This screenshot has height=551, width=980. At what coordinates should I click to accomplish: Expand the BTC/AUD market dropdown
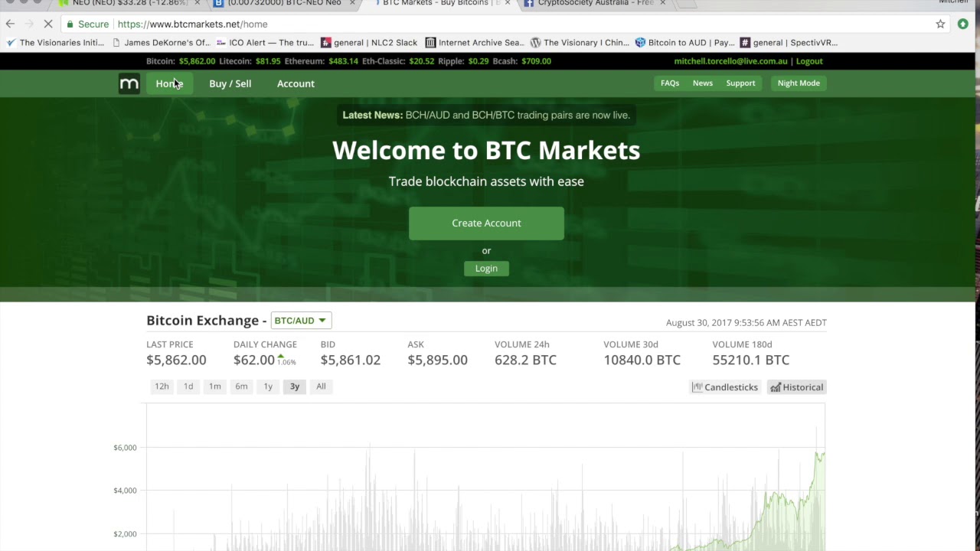coord(301,321)
